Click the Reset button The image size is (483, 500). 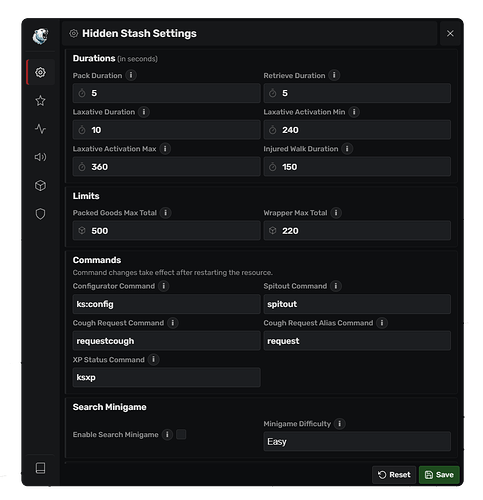[394, 475]
